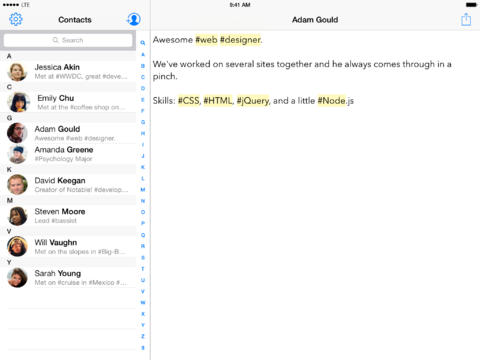Open Amanda Greene's contact
480x360 pixels.
pyautogui.click(x=68, y=154)
